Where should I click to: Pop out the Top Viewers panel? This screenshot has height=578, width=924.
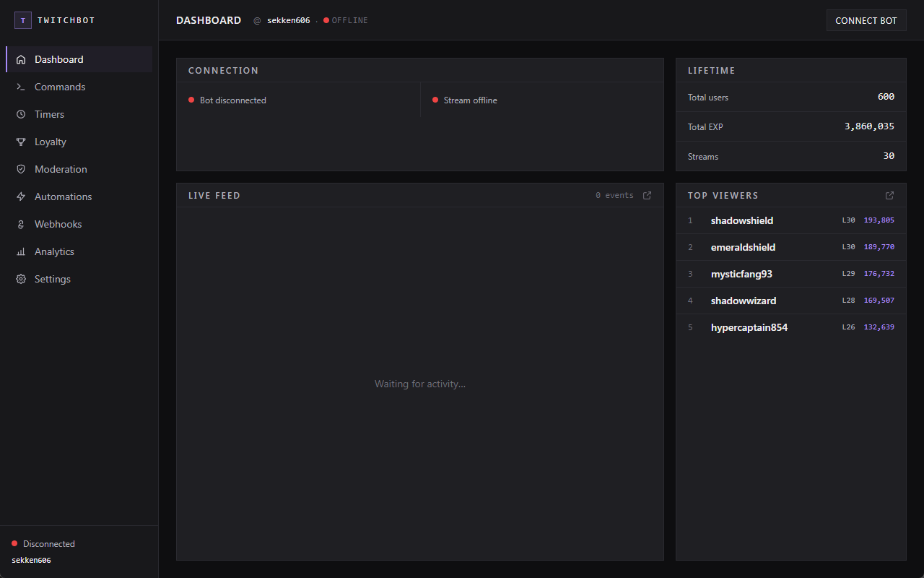click(890, 195)
